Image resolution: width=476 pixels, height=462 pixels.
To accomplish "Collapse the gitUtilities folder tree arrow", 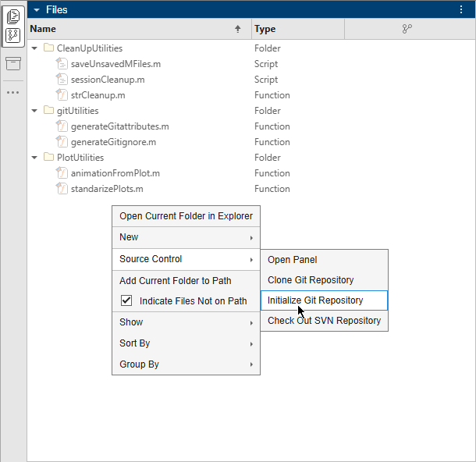I will pos(34,111).
